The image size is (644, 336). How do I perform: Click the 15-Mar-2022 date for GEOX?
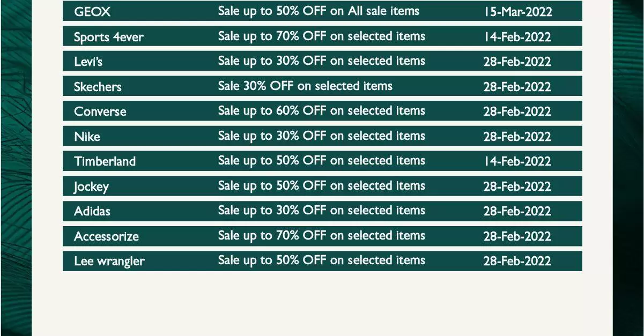[x=517, y=12]
